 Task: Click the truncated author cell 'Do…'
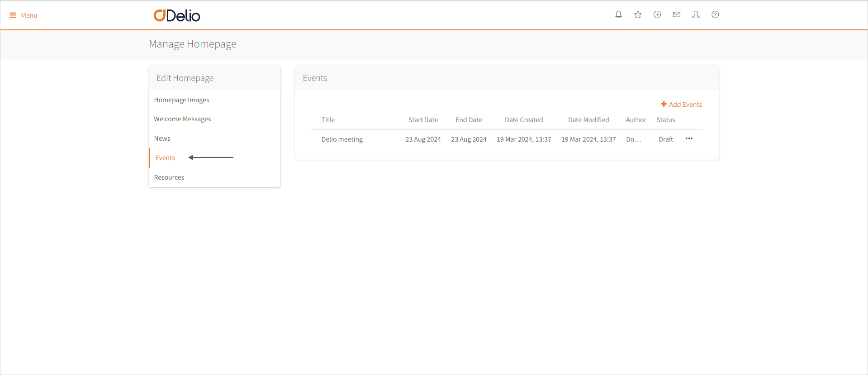click(633, 139)
